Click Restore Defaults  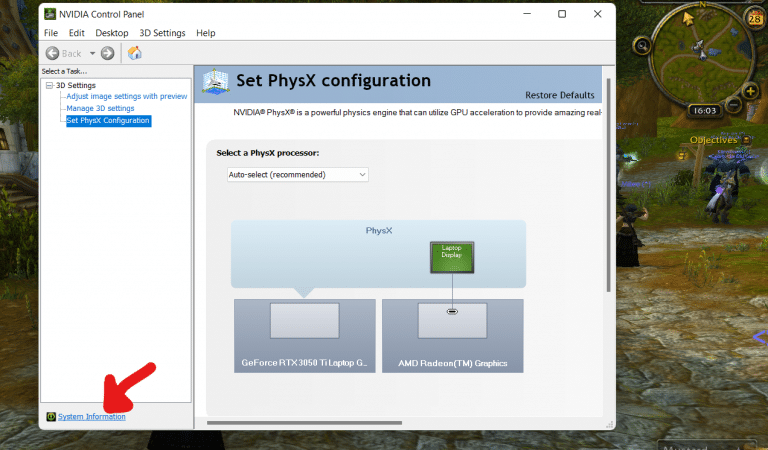(x=559, y=95)
